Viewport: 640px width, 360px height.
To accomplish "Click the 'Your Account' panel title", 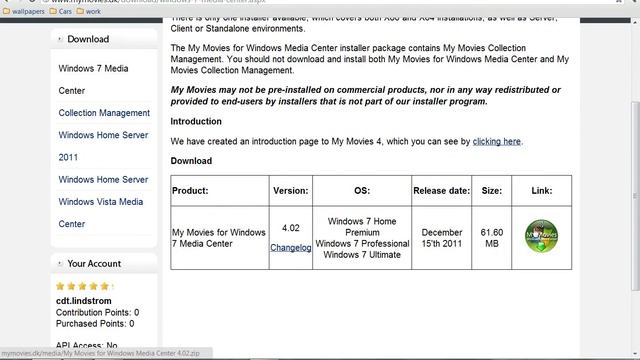I will point(94,264).
